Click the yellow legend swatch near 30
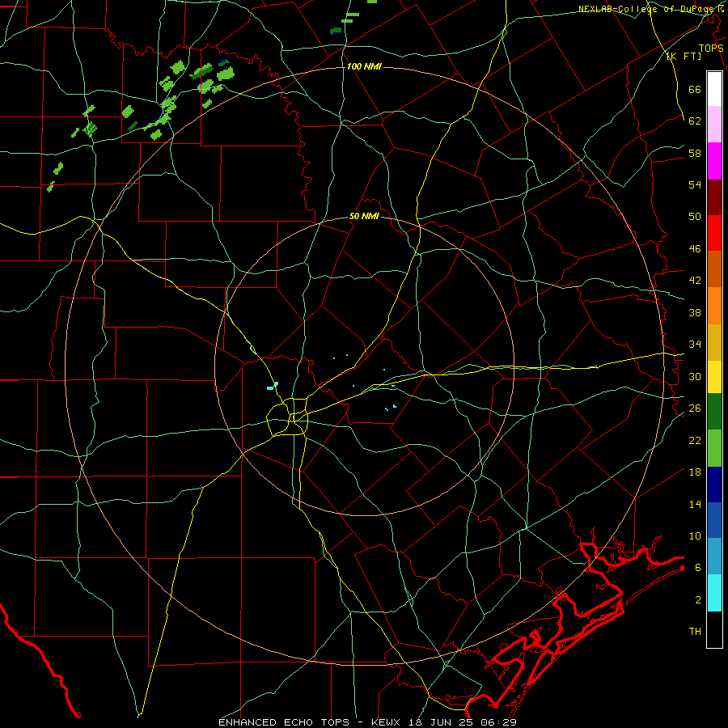Viewport: 728px width, 728px height. point(714,377)
